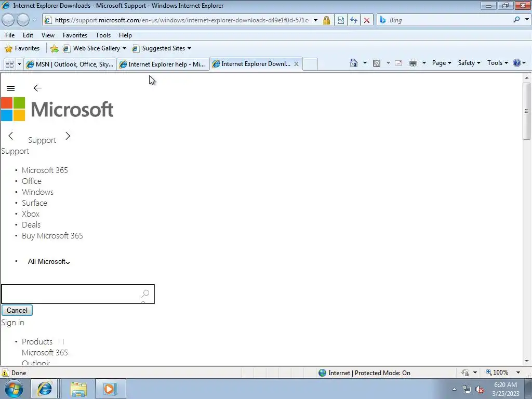The height and width of the screenshot is (399, 532).
Task: Open the File menu
Action: coord(10,35)
